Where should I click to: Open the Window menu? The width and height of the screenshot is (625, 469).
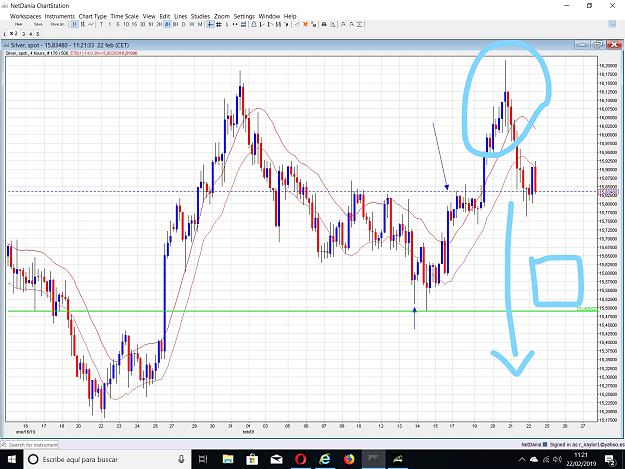tap(269, 16)
